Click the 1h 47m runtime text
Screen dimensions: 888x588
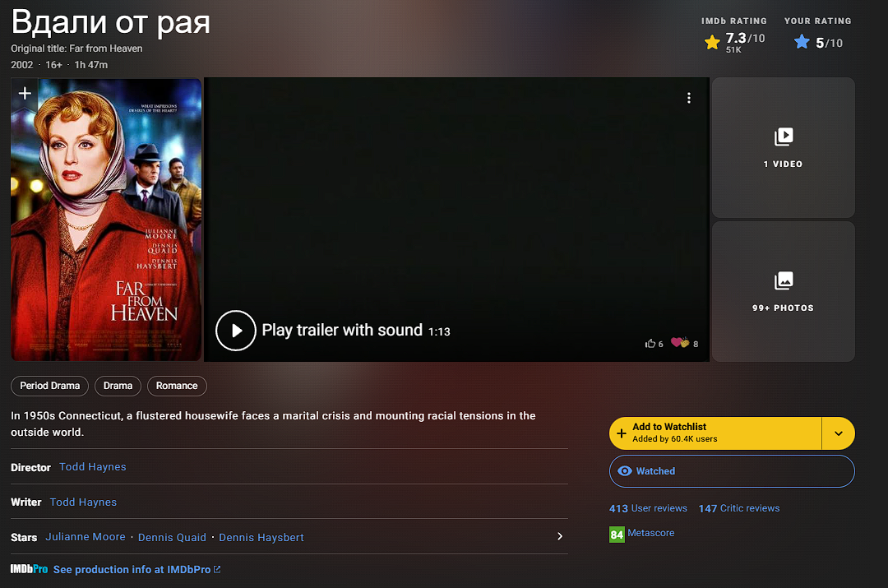coord(91,65)
